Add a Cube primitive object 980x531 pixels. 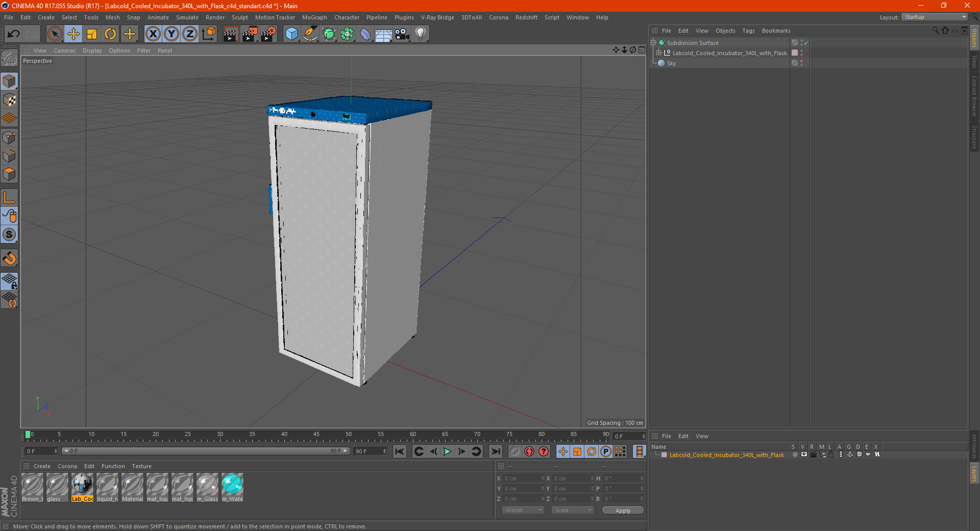[x=292, y=34]
